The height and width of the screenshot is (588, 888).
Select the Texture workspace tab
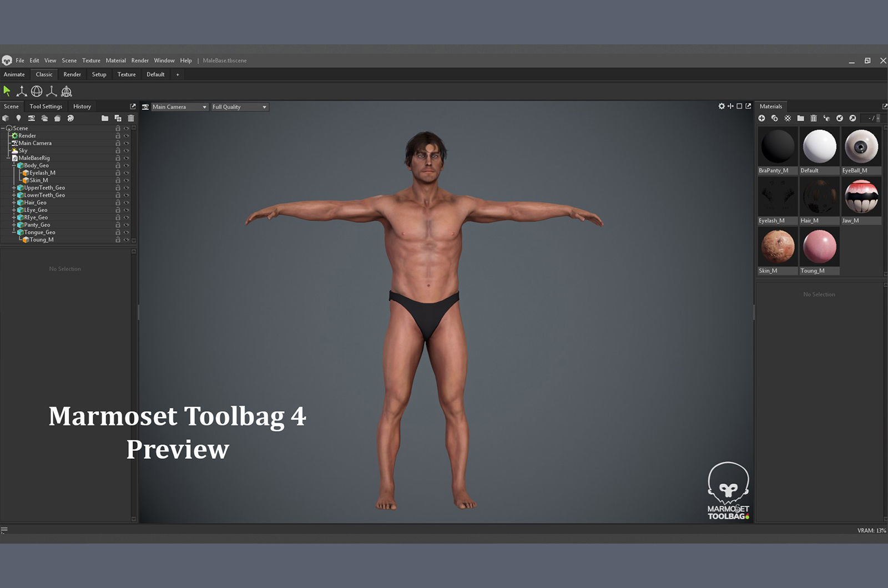127,74
